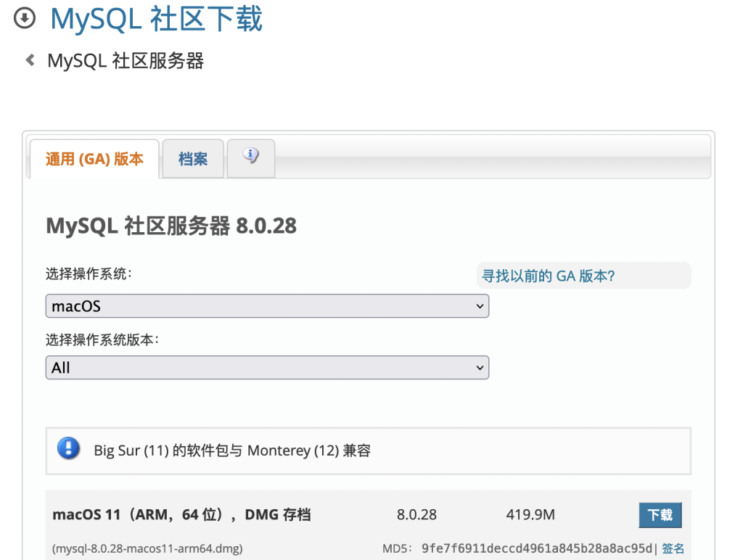743x560 pixels.
Task: Open the All OS version dropdown
Action: [x=267, y=368]
